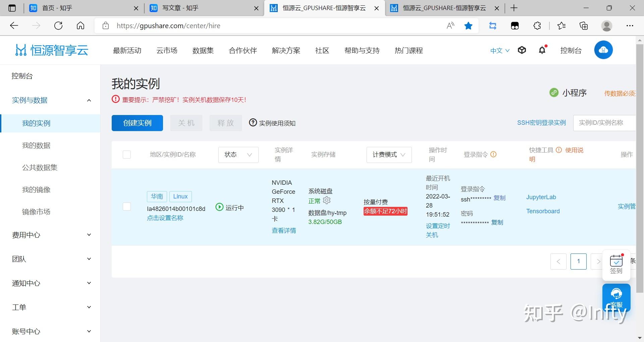
Task: Click the read aloud icon in address bar
Action: (450, 26)
